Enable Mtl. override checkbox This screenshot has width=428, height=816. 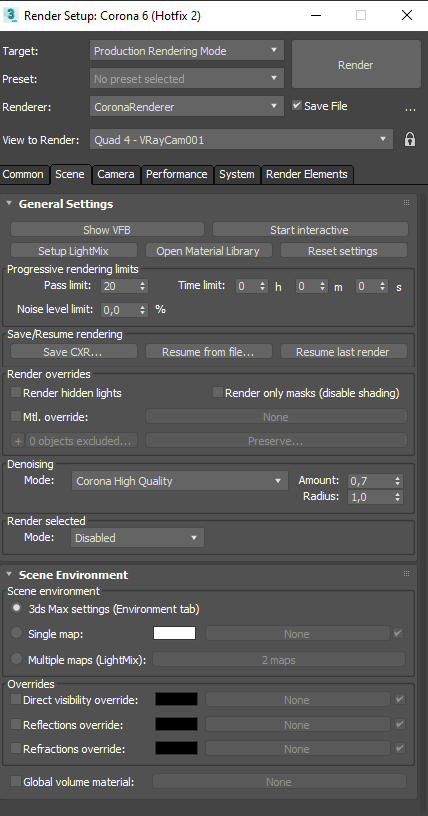pyautogui.click(x=16, y=416)
